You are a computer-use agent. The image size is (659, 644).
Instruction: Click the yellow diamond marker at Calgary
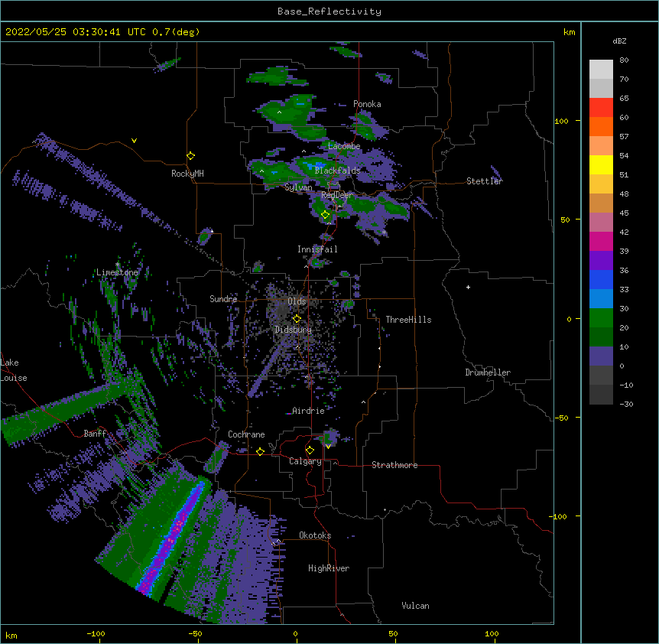pyautogui.click(x=310, y=450)
